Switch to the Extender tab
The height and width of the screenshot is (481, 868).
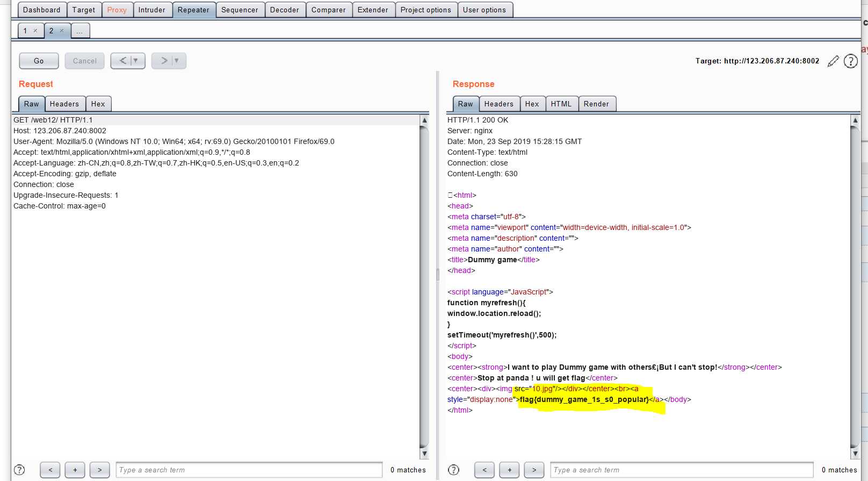click(373, 10)
